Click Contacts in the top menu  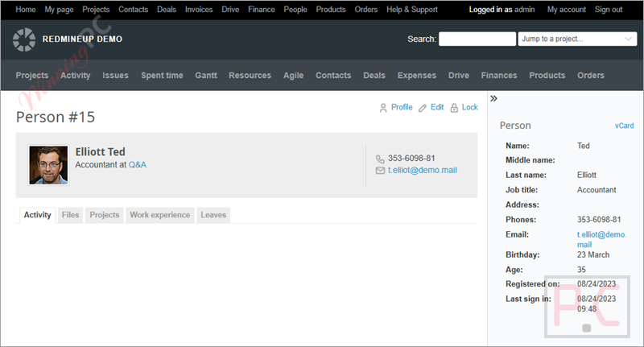click(x=133, y=10)
